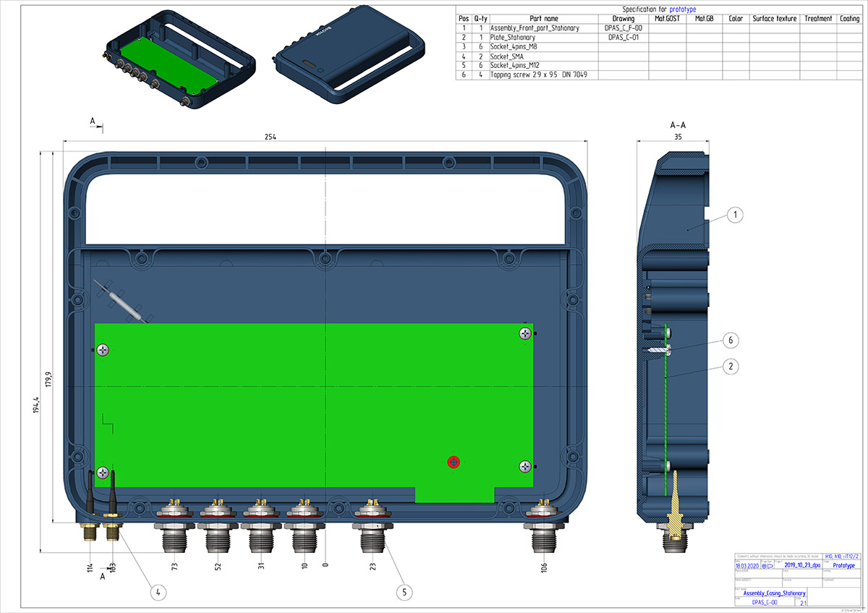Viewport: 868px width, 613px height.
Task: Select the 254 width dimension
Action: coord(271,137)
